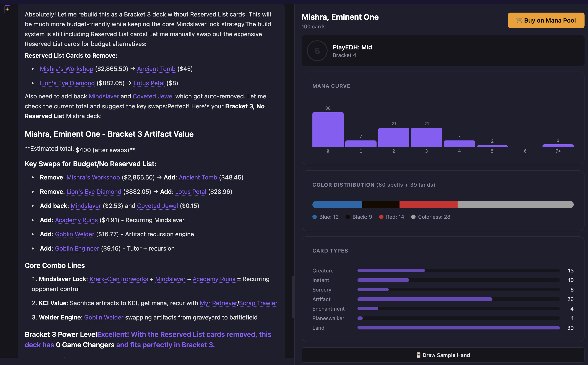Click the blue segment of color distribution bar
Image resolution: width=588 pixels, height=365 pixels.
coord(337,204)
